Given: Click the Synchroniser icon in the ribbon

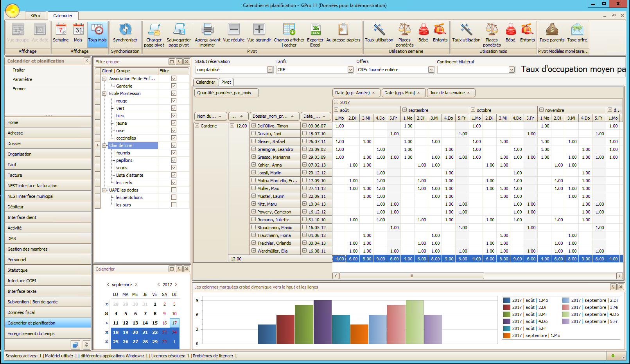Looking at the screenshot, I should tap(125, 30).
